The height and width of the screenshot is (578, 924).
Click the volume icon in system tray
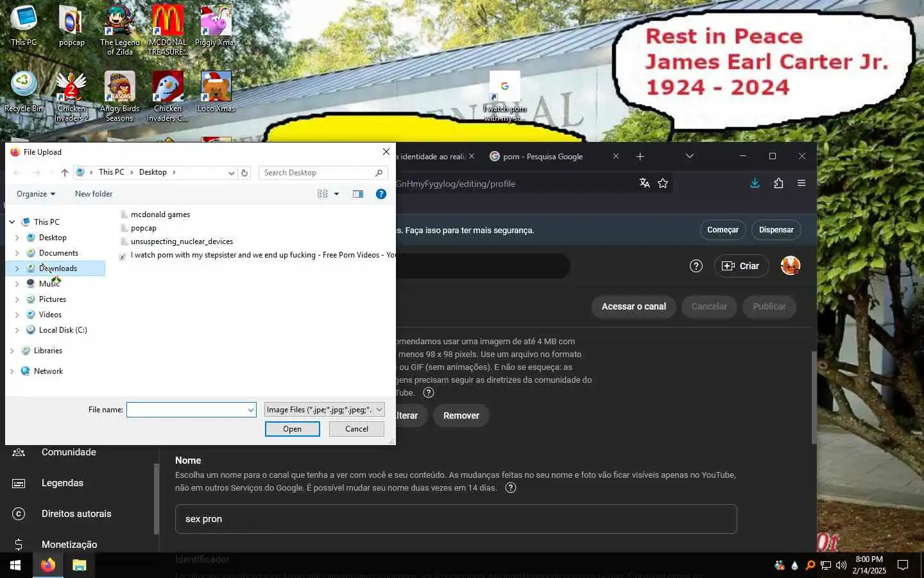(x=841, y=565)
